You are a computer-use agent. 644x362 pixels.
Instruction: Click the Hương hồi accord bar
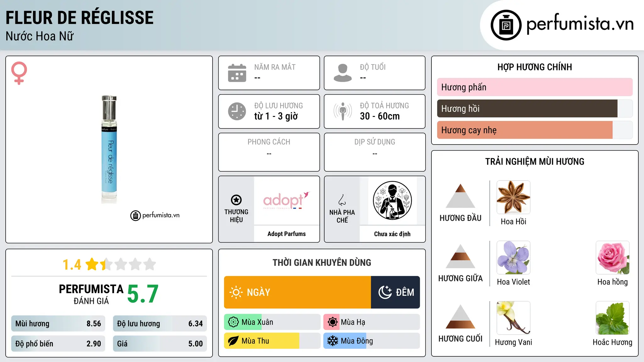[x=535, y=108]
